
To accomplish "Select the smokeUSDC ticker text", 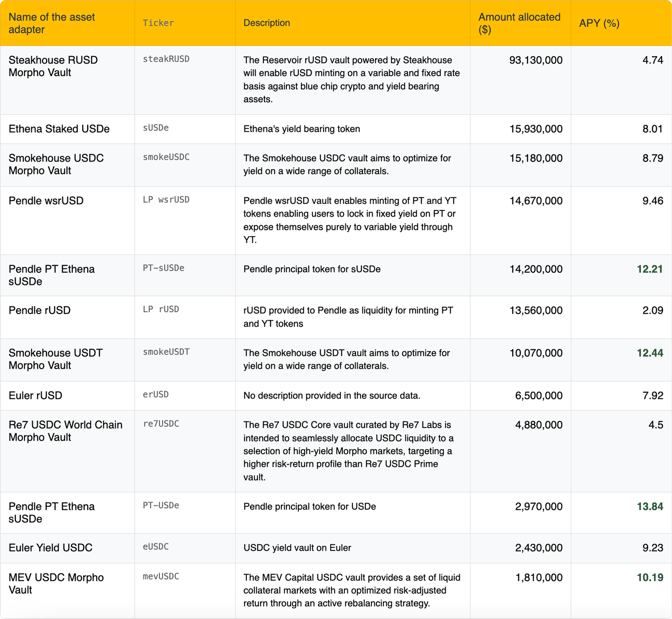I will click(x=166, y=157).
